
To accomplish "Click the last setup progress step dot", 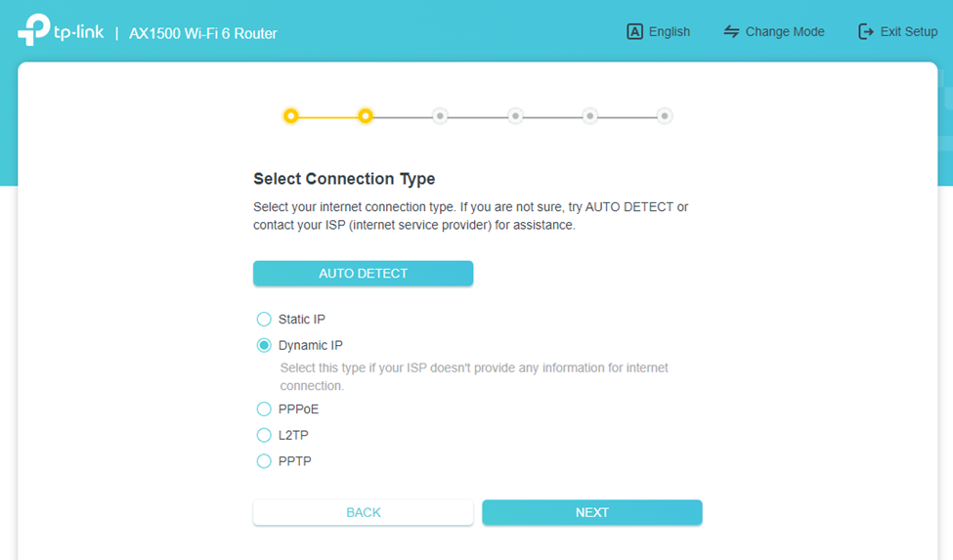I will tap(665, 116).
